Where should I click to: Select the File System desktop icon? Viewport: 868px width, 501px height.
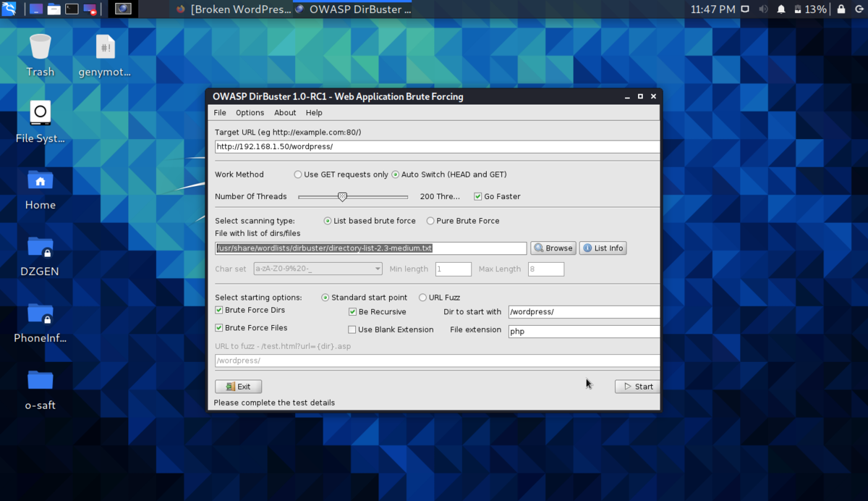[x=41, y=122]
